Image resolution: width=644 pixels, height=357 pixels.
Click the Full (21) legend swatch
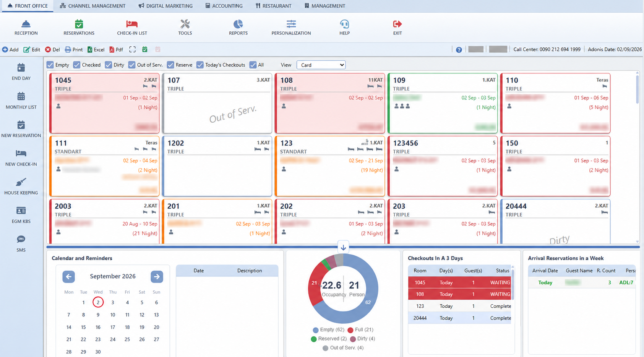click(x=350, y=330)
